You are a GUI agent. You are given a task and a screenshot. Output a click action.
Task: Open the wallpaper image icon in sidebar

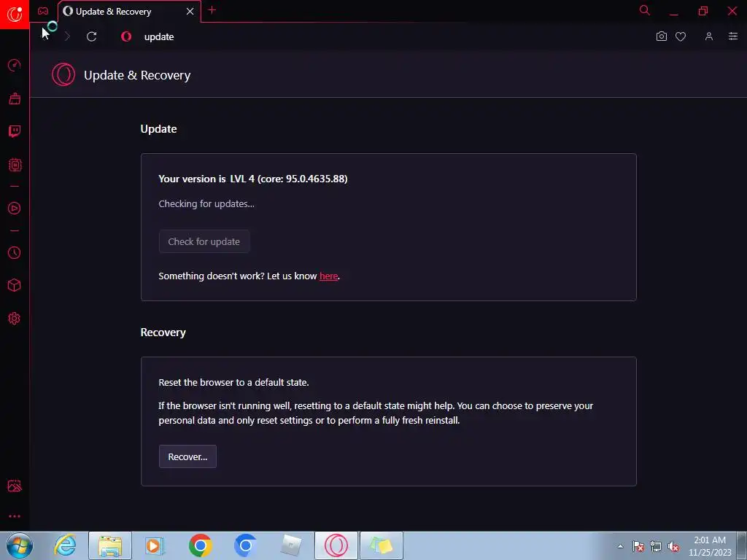coord(15,486)
